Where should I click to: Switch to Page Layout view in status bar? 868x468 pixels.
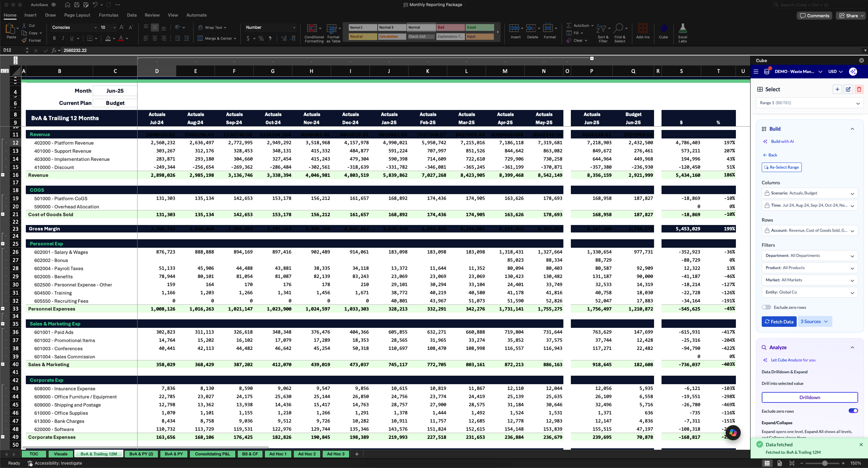[780, 463]
